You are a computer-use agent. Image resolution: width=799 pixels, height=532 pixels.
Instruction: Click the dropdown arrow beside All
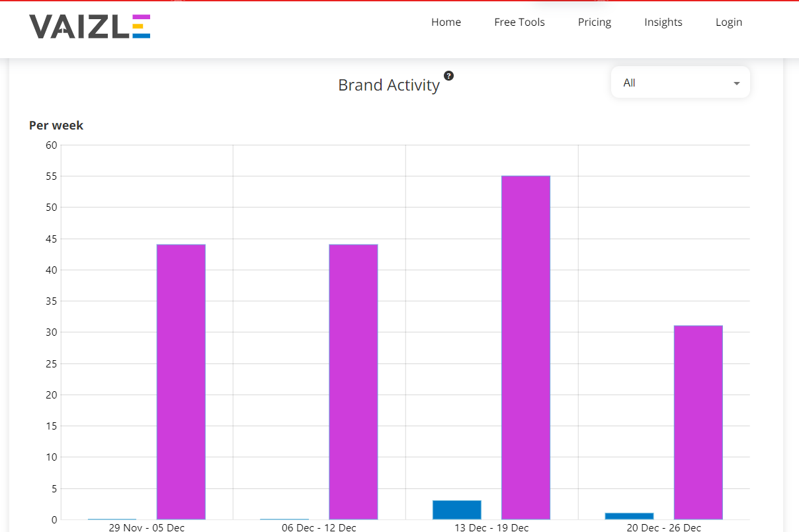tap(736, 83)
